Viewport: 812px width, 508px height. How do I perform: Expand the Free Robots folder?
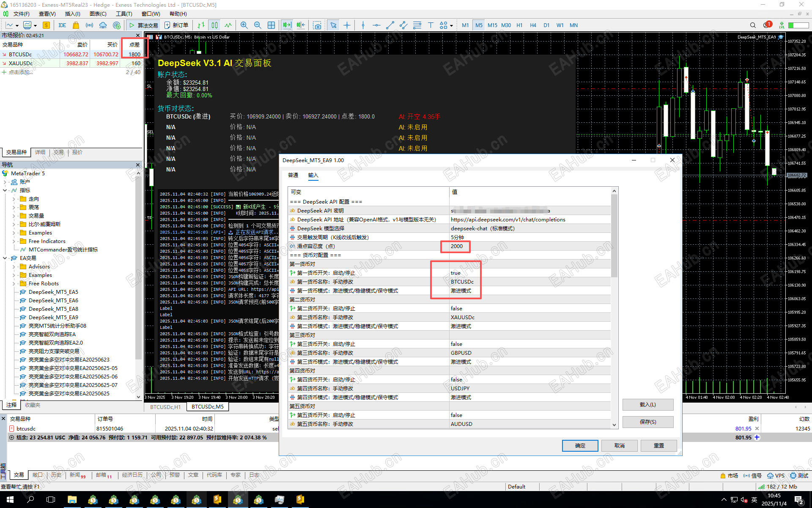14,284
